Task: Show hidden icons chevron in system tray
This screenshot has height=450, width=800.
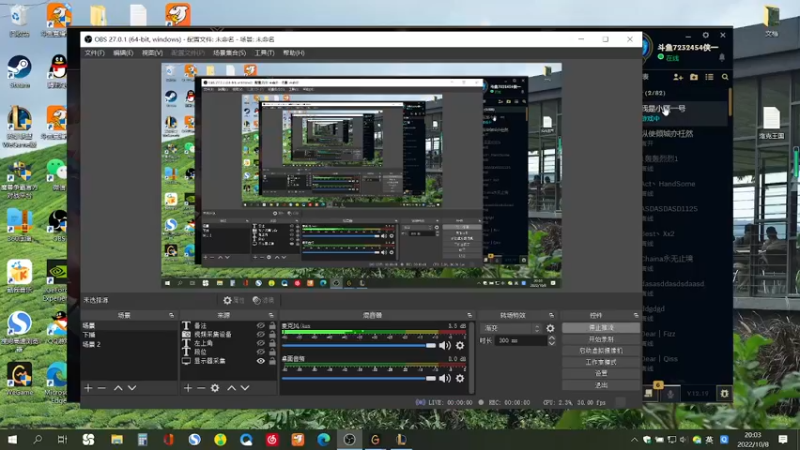Action: click(634, 440)
